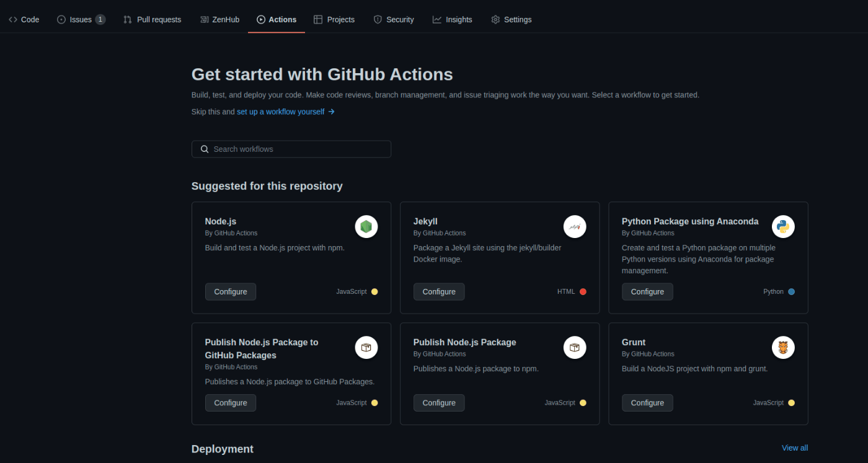Click JavaScript label on Grunt card
The height and width of the screenshot is (463, 868).
pyautogui.click(x=768, y=403)
